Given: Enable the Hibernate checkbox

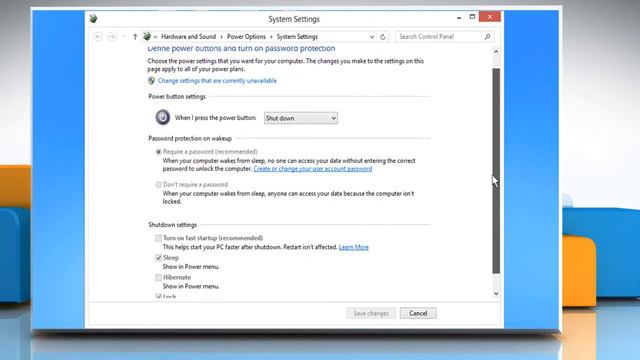Looking at the screenshot, I should tap(158, 277).
